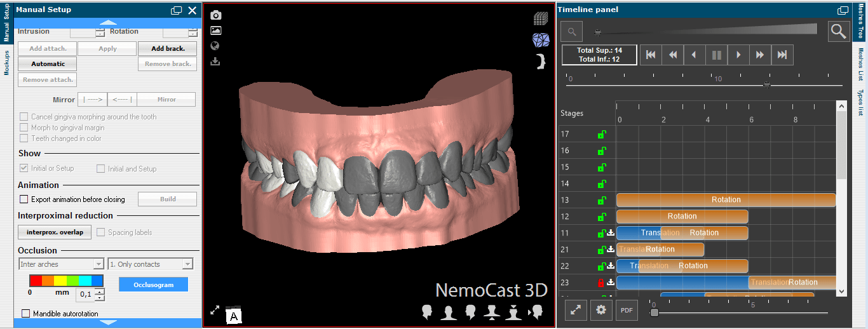Select the Meshes Tree side tab
Screen dimensions: 868x329
(861, 22)
